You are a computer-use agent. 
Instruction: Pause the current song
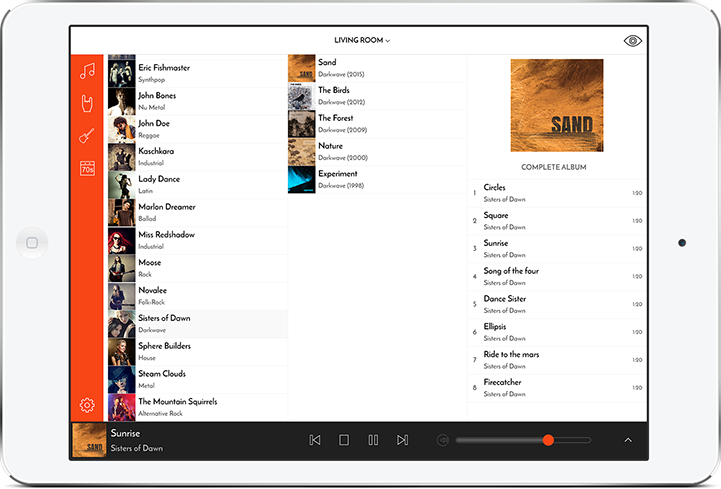point(373,440)
